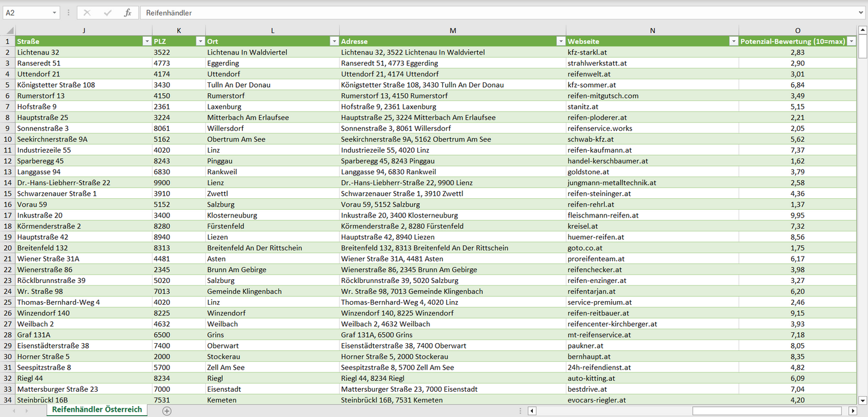Open the Webseite column filter dropdown
The width and height of the screenshot is (868, 417).
[733, 41]
